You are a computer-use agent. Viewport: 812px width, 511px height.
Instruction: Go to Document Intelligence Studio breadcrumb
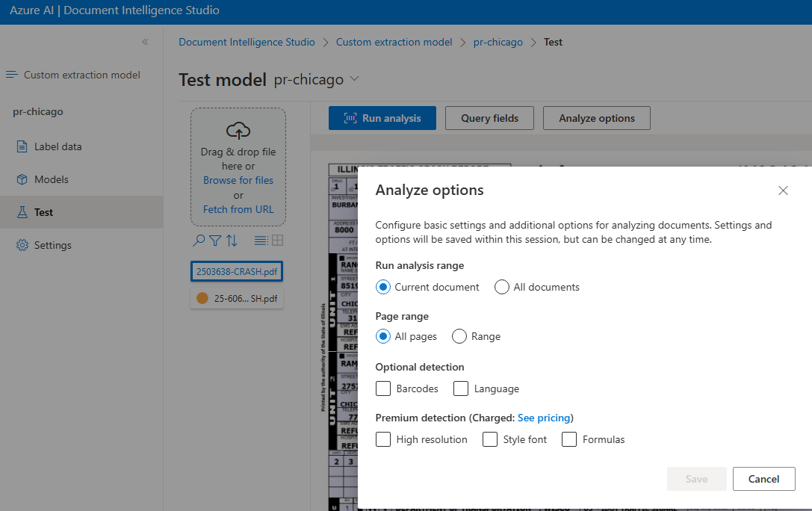pos(247,42)
